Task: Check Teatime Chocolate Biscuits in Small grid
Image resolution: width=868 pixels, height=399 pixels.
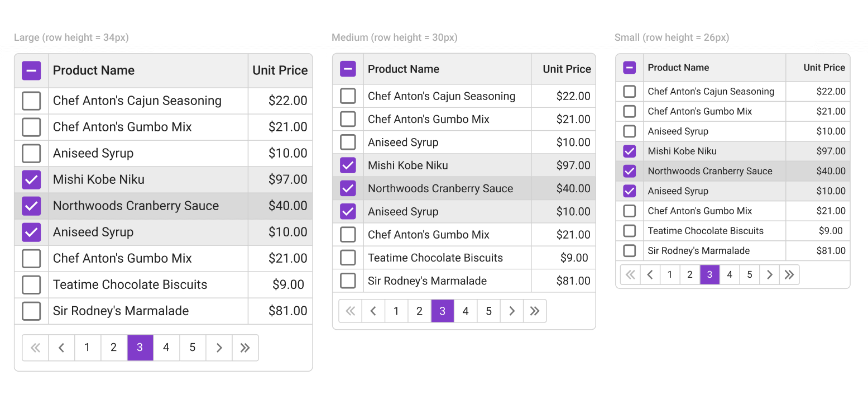Action: pyautogui.click(x=629, y=231)
